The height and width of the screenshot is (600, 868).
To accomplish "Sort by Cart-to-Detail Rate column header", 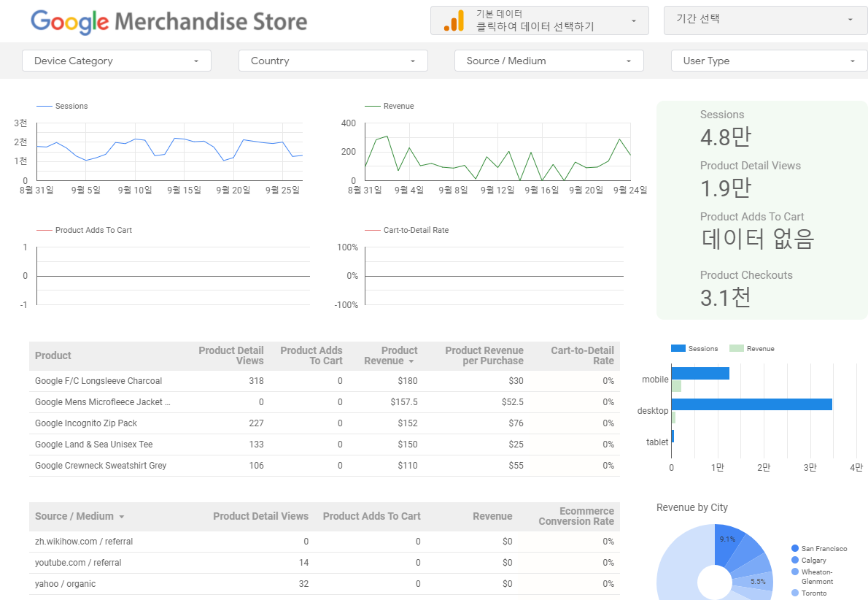I will tap(582, 355).
